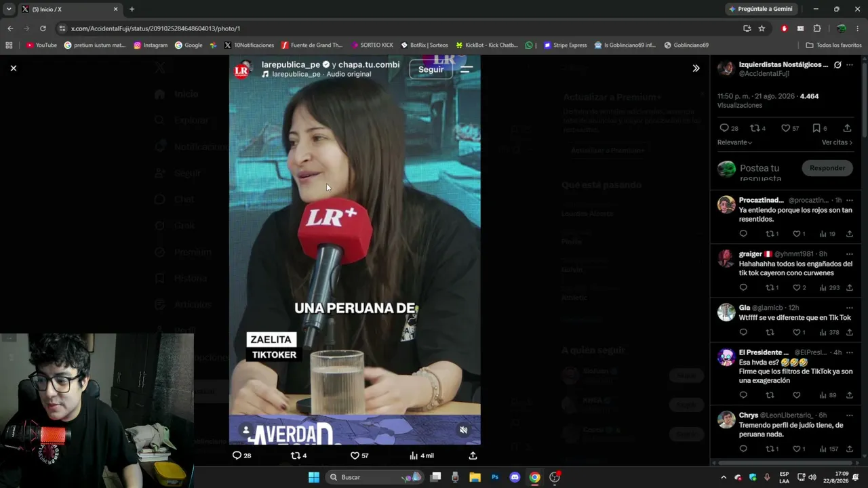View post analytics showing 4 mil
This screenshot has height=488, width=868.
click(421, 455)
